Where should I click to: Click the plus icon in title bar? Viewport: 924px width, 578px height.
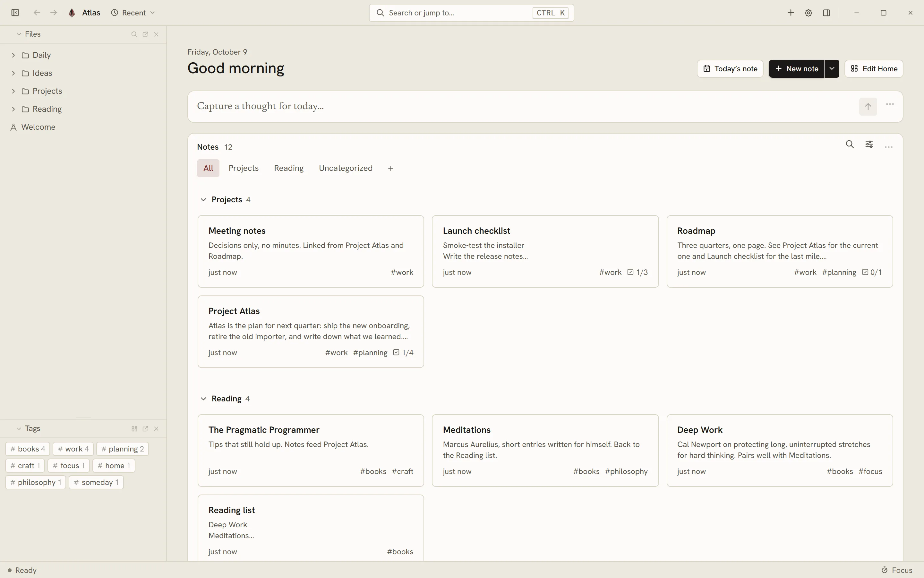tap(791, 13)
